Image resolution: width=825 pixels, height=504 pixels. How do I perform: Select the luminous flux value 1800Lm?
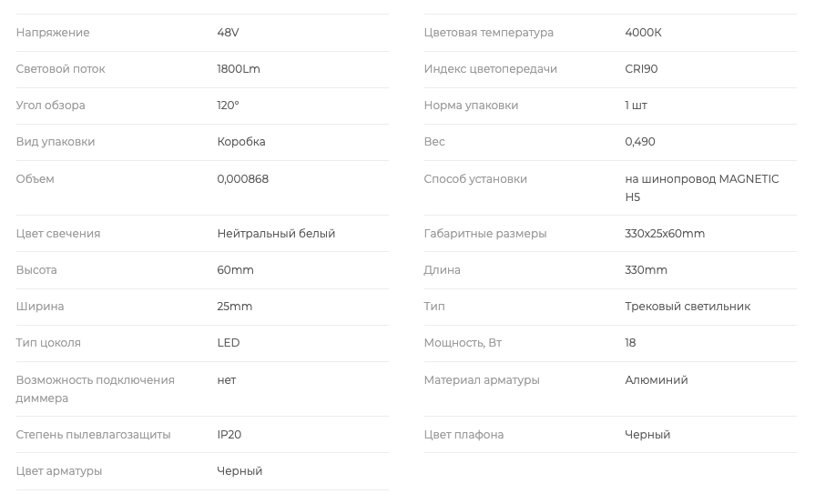point(239,69)
